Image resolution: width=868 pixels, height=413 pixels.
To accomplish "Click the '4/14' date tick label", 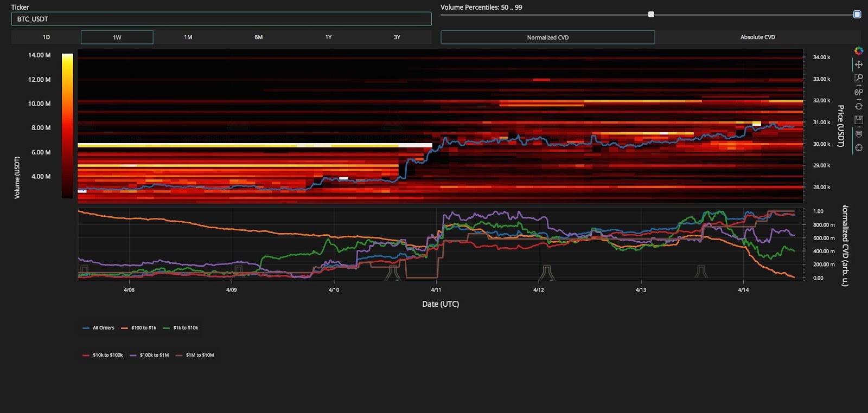I will point(743,290).
